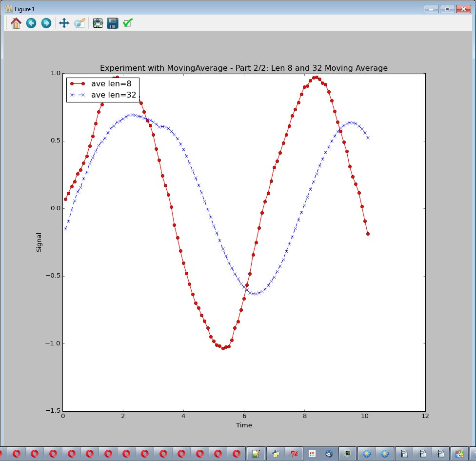Click the y-axis tick label −1.5
This screenshot has width=476, height=461.
click(x=53, y=411)
